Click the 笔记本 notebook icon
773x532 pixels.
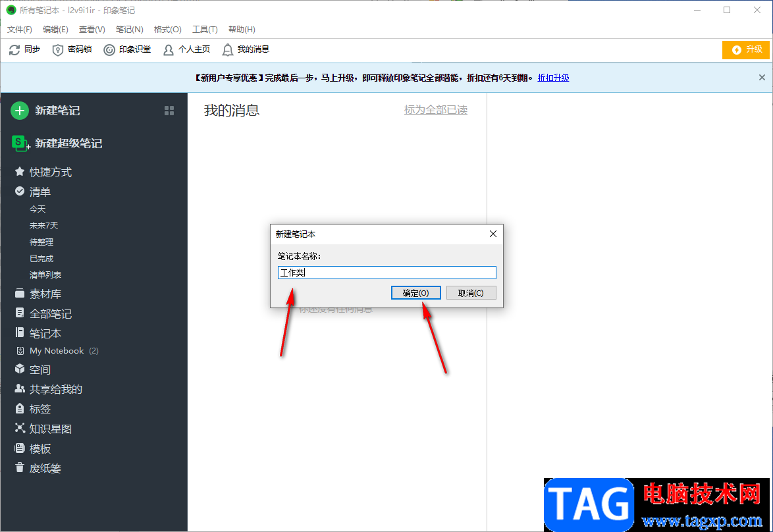(x=20, y=332)
